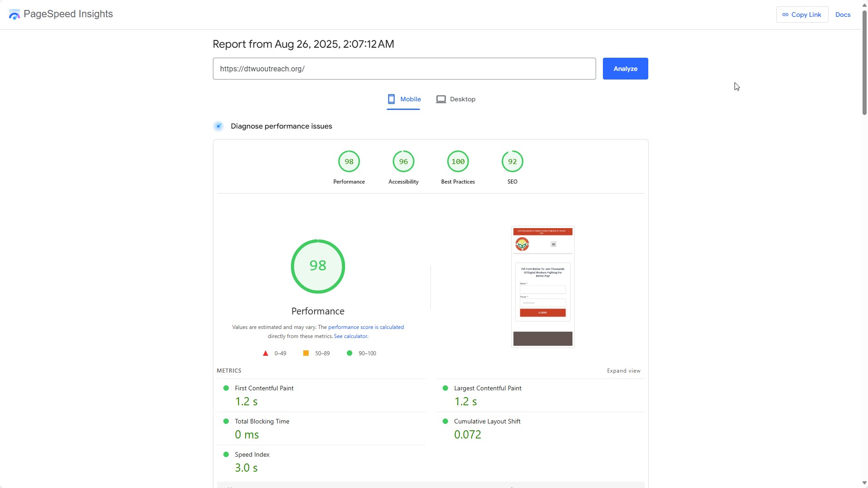Select the Accessibility score gauge 96

coord(404,161)
